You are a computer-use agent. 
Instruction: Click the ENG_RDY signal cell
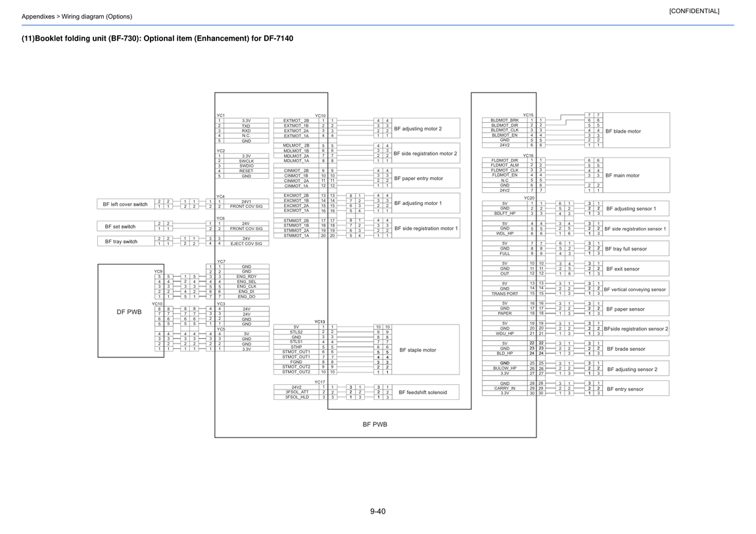[246, 277]
